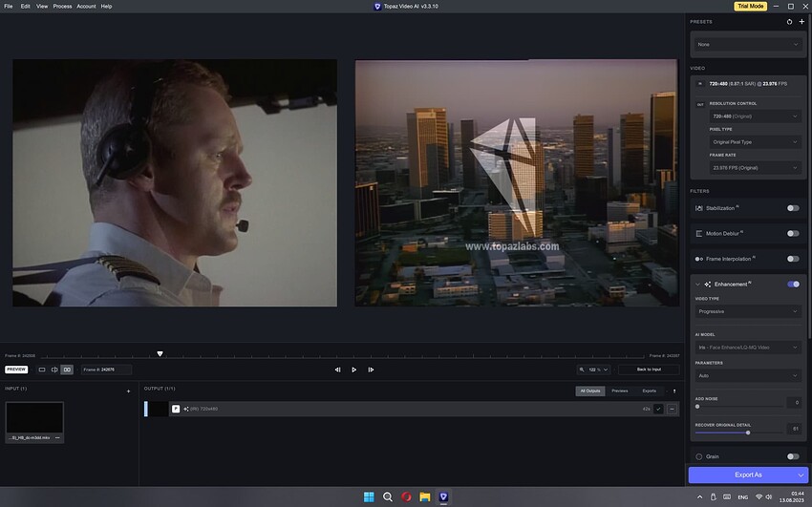This screenshot has height=507, width=812.
Task: Select the input video thumbnail
Action: [x=34, y=417]
